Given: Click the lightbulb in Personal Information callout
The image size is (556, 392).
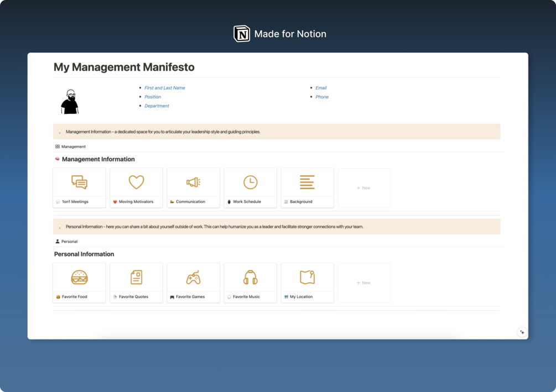Looking at the screenshot, I should (60, 227).
